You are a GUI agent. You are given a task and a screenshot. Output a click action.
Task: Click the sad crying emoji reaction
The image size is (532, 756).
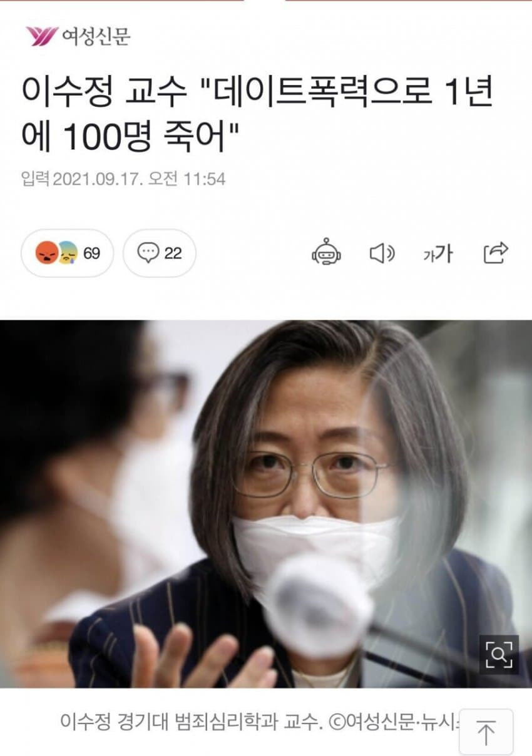click(x=68, y=253)
